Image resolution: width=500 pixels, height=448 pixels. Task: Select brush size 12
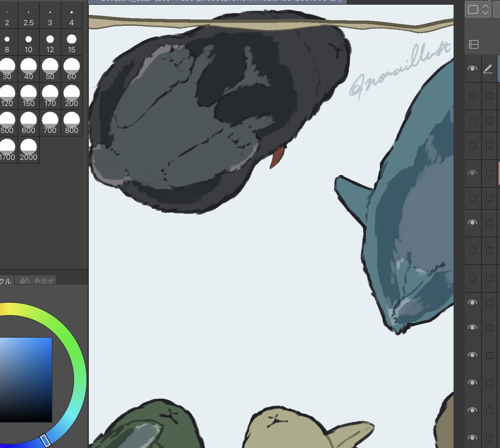click(x=50, y=42)
